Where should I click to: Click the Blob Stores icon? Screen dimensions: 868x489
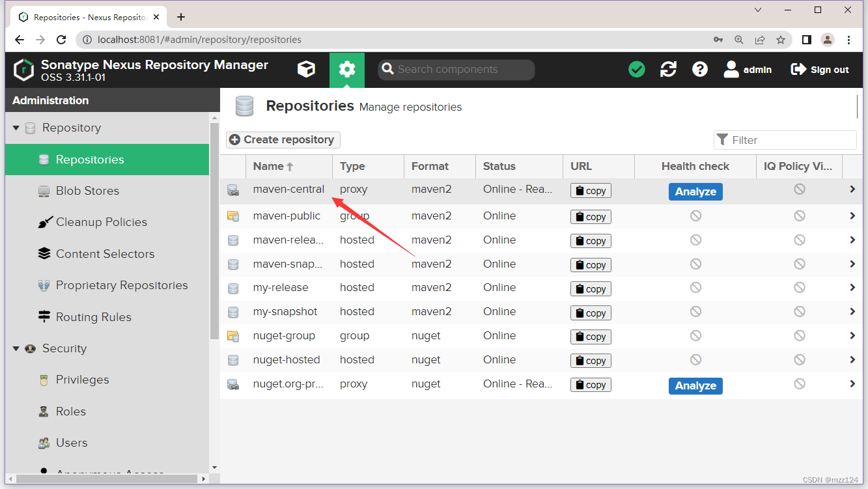[44, 191]
